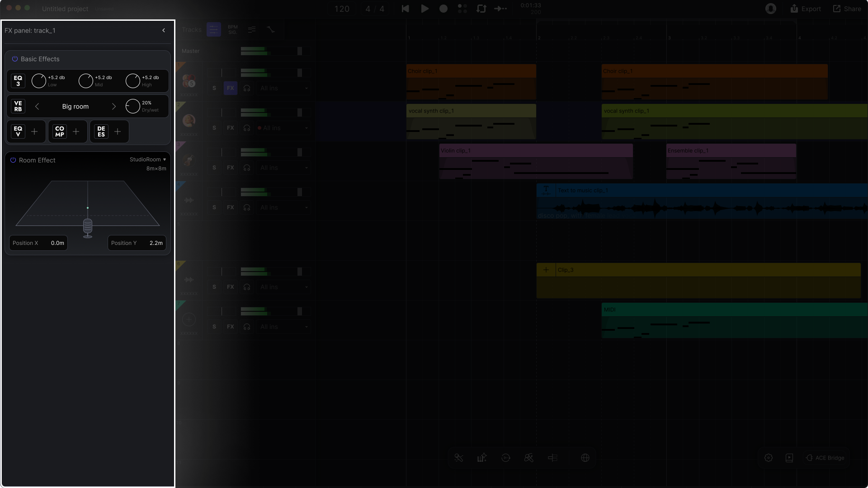This screenshot has height=488, width=868.
Task: Open FX for the Choir track
Action: (x=231, y=88)
